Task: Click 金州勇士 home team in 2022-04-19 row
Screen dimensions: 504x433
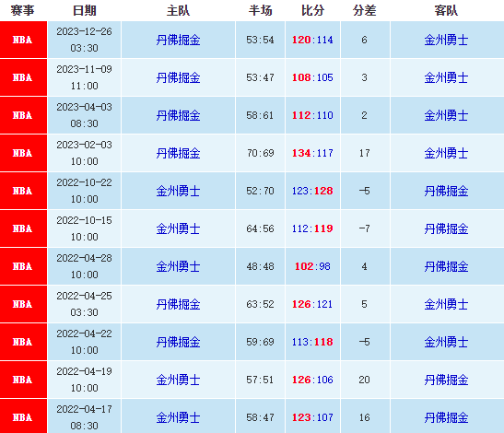Action: coord(178,380)
